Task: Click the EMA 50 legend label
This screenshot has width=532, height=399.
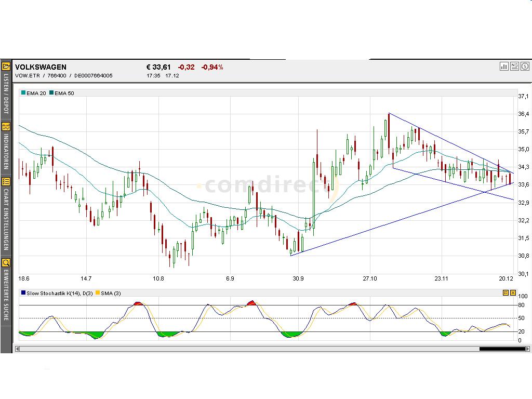Action: point(64,93)
